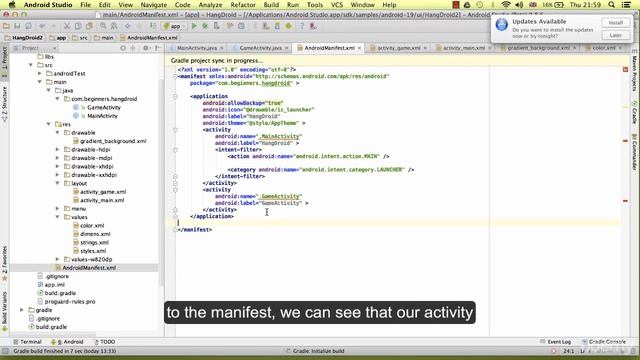Click the Cut (scissors) toolbar icon

(67, 26)
